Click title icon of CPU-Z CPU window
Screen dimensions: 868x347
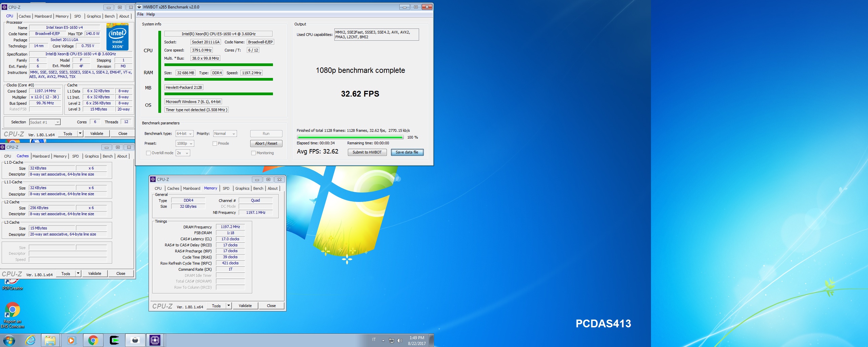click(x=4, y=7)
